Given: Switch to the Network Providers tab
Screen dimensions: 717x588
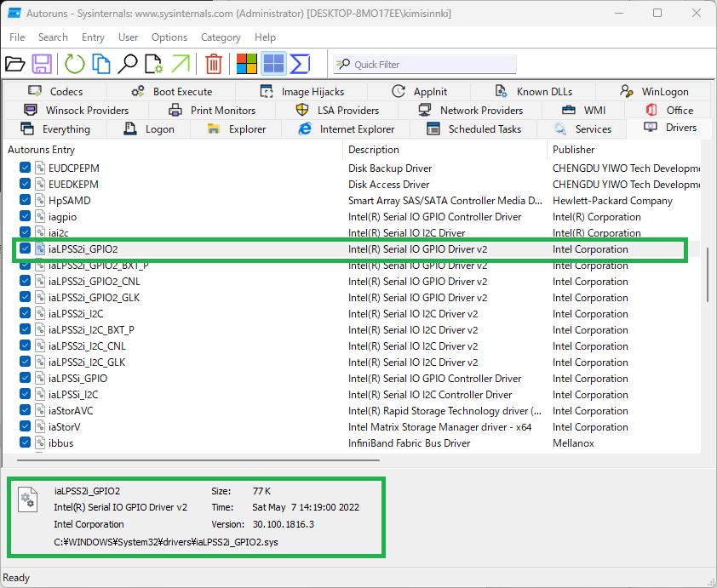Looking at the screenshot, I should click(x=471, y=110).
